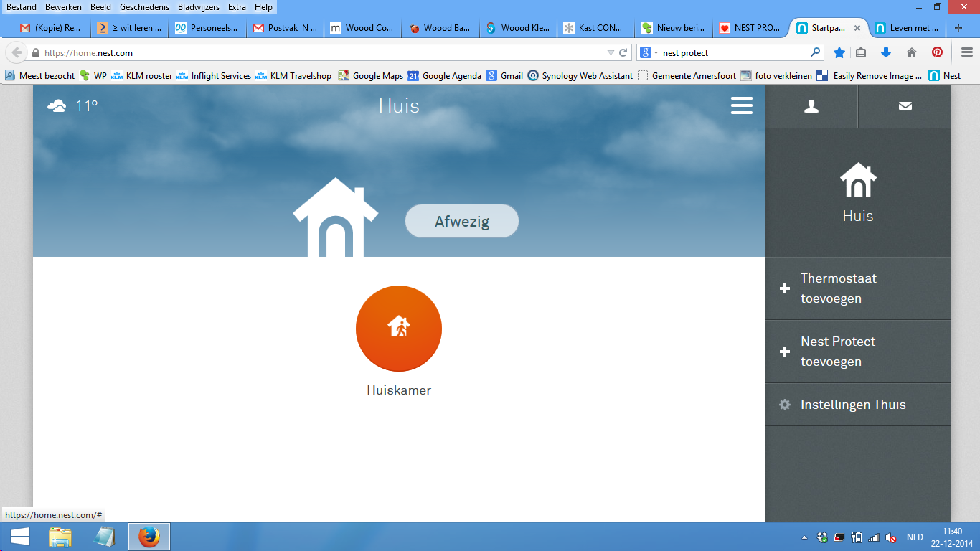Switch to the Leven met tab
Viewport: 980px width, 551px height.
pos(907,28)
